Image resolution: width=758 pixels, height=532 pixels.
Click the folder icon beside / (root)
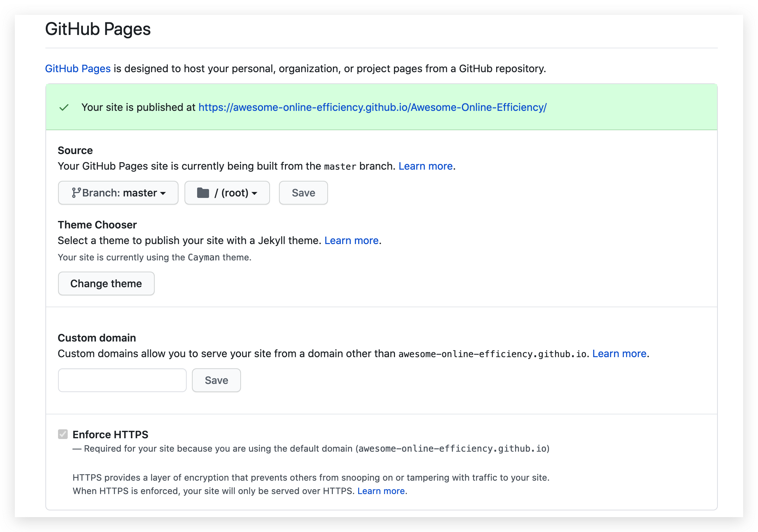tap(203, 193)
